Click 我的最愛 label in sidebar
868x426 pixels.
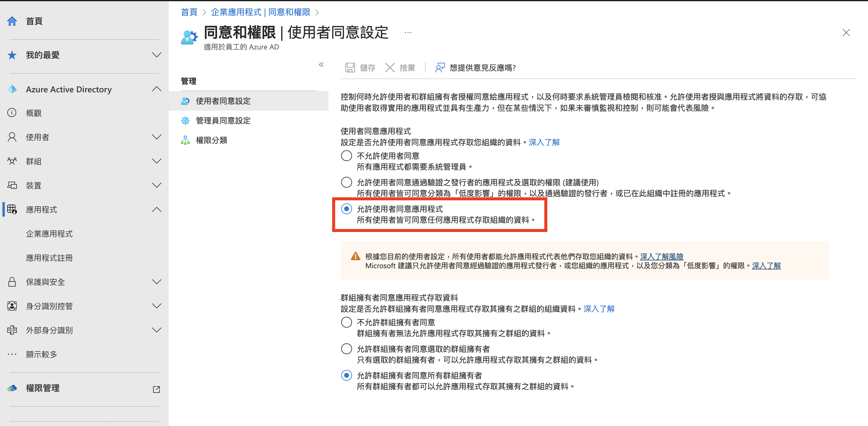[x=43, y=55]
